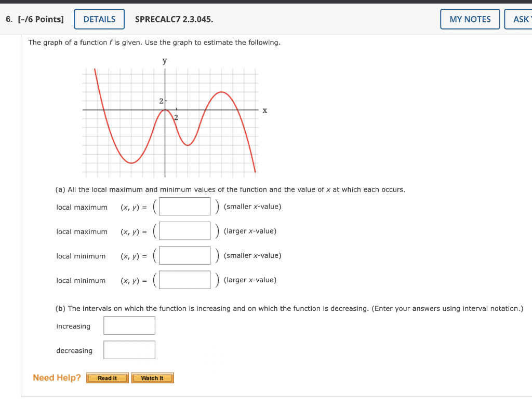Select the larger x-value local maximum answer box
Screen dimensions: 532x410
tap(184, 230)
